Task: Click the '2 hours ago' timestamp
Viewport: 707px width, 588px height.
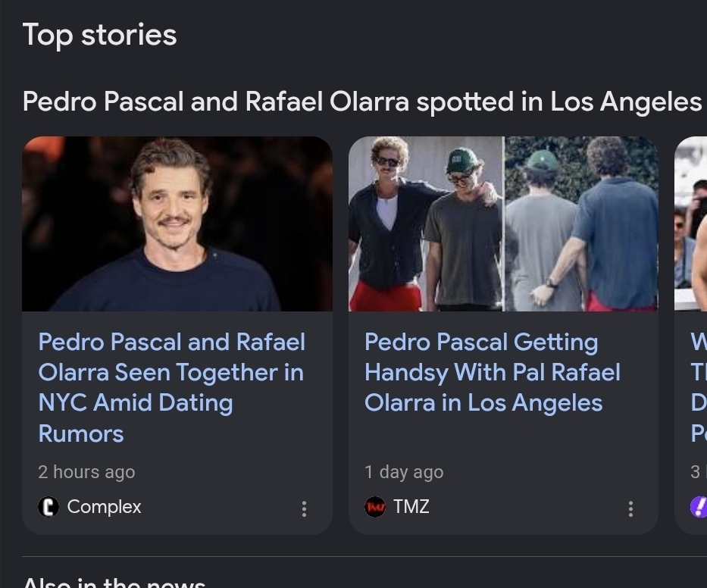Action: coord(86,472)
